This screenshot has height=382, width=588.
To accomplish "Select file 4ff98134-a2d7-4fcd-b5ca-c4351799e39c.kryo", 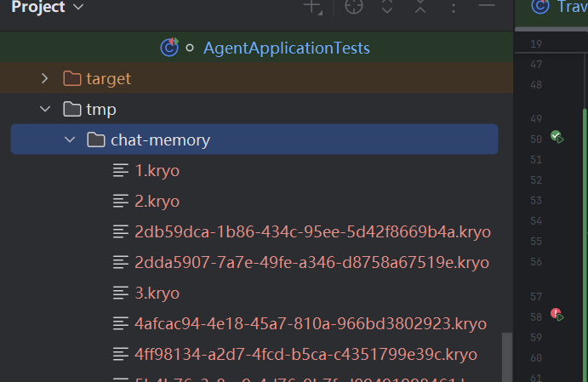I will pos(306,354).
